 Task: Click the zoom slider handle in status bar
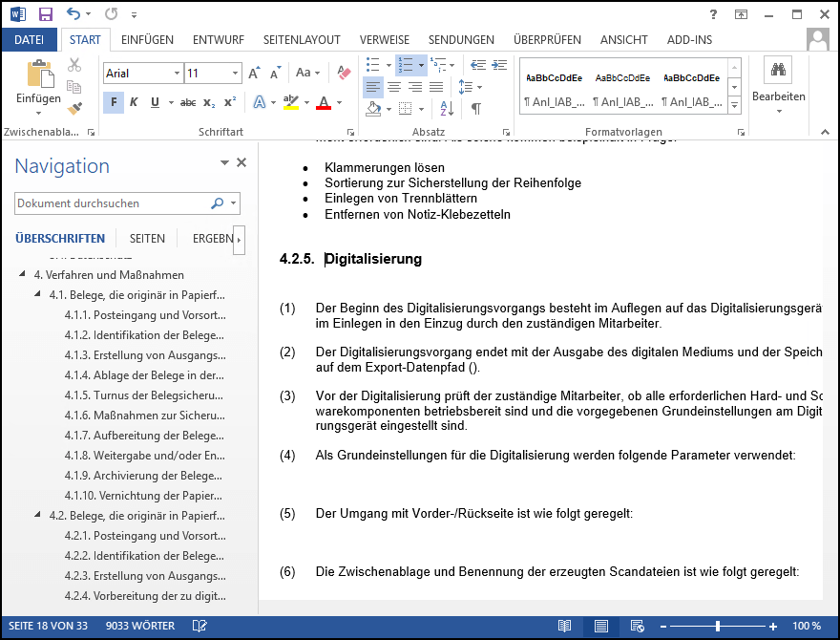(717, 626)
